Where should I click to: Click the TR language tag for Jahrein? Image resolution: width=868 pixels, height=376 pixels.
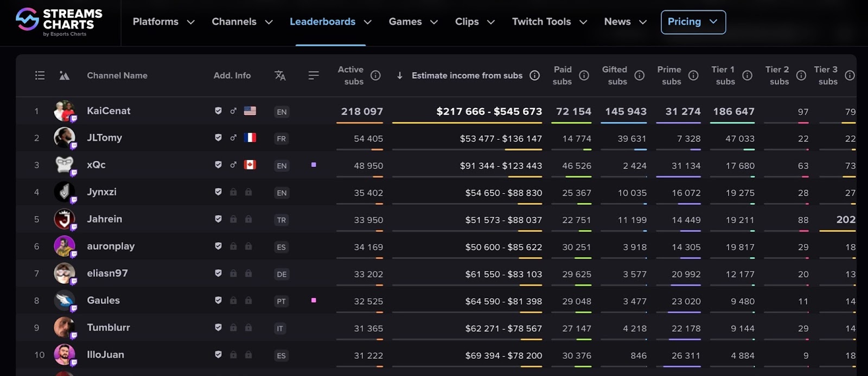point(281,220)
